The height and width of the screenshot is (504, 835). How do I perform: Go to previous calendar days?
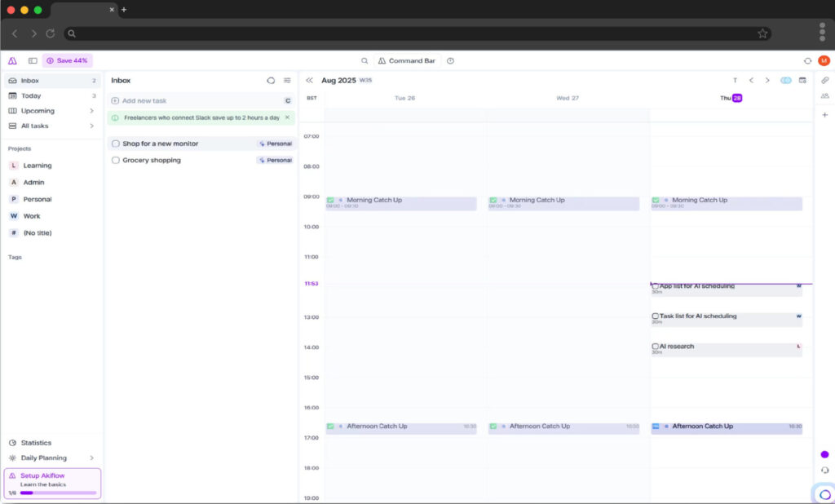pyautogui.click(x=751, y=81)
